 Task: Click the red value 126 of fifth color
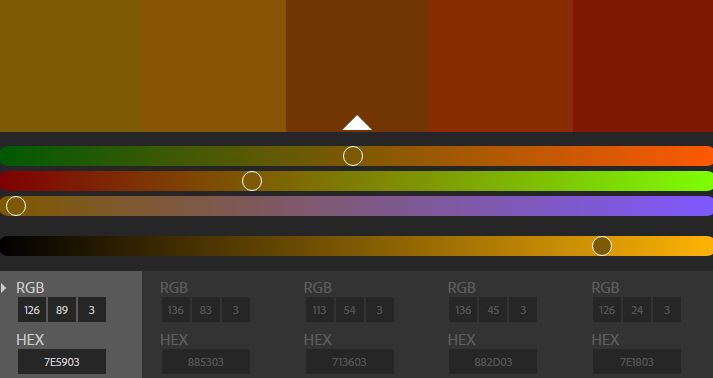(607, 310)
